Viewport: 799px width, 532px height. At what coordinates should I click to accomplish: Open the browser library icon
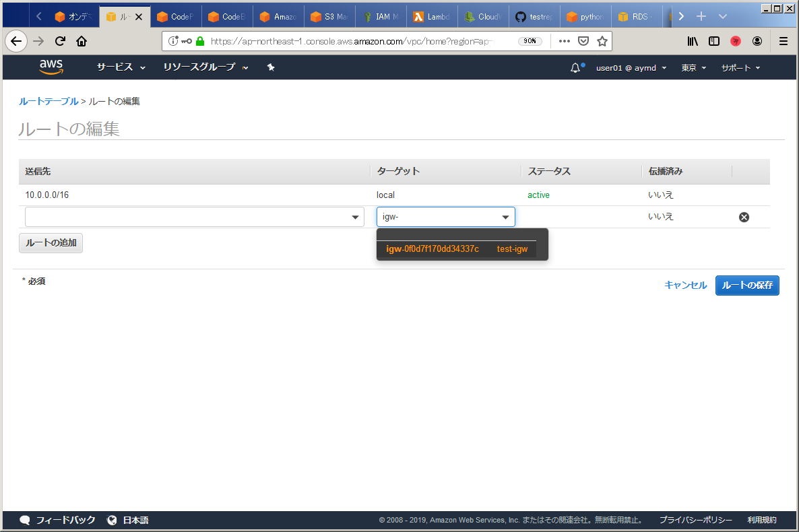pos(693,41)
